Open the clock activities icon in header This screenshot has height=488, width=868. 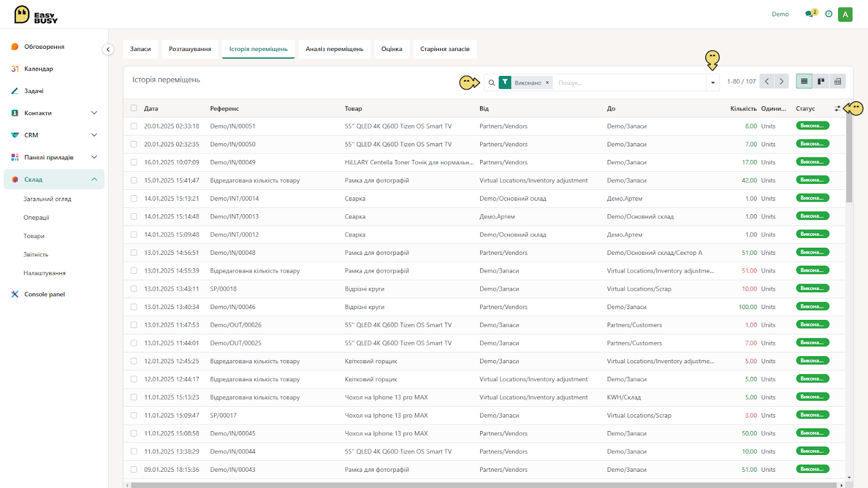[x=828, y=14]
